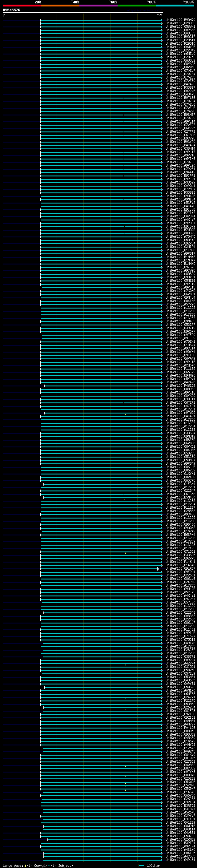This screenshot has width=197, height=868.
Task: Select the UniRef100_A1C2B5 label
Action: coord(180,585)
